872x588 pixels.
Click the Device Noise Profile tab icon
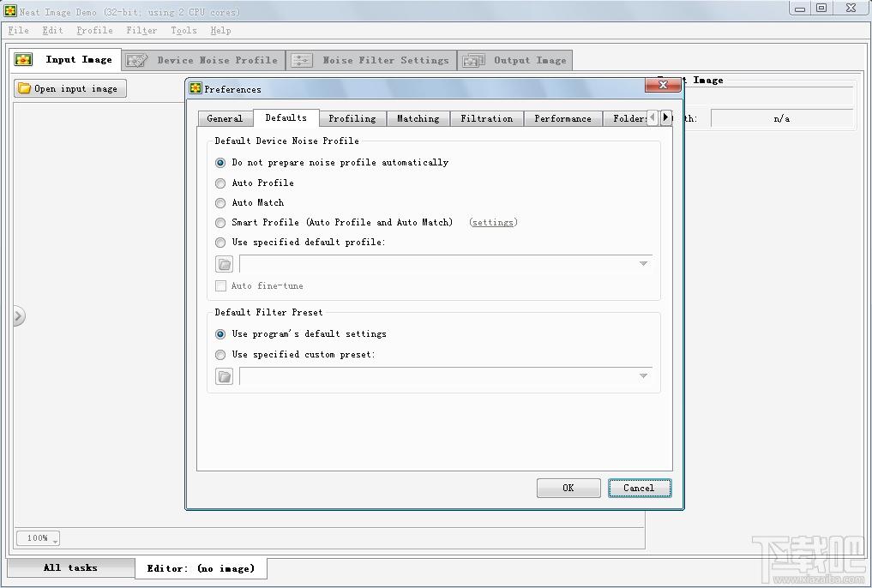click(x=136, y=60)
